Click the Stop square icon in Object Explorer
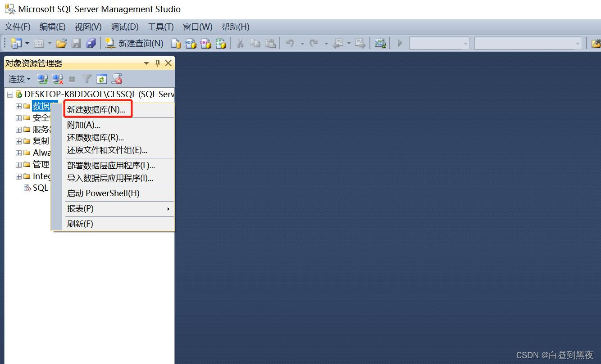Image resolution: width=601 pixels, height=364 pixels. 72,79
